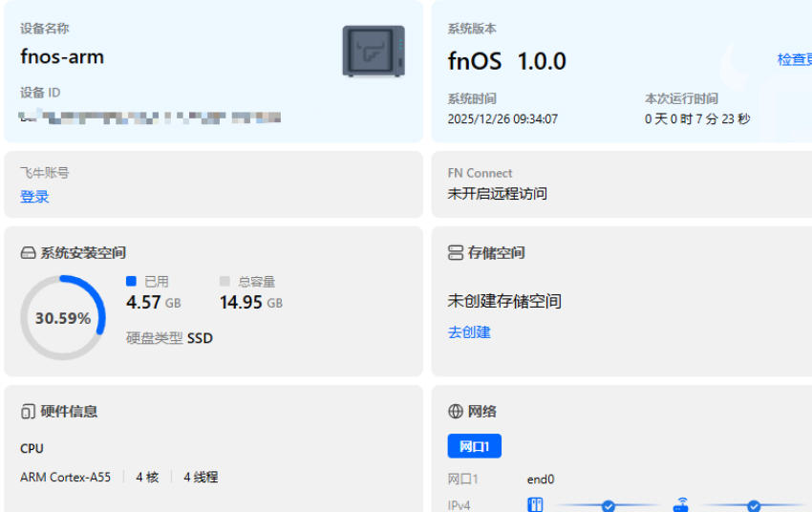This screenshot has width=812, height=512.
Task: Select the 网口1 network tab
Action: click(x=474, y=446)
